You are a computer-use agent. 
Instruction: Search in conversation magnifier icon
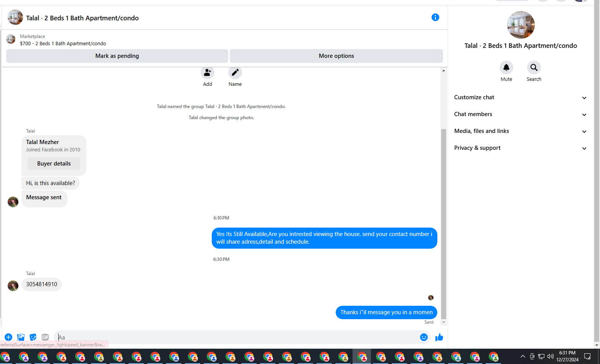(x=534, y=68)
